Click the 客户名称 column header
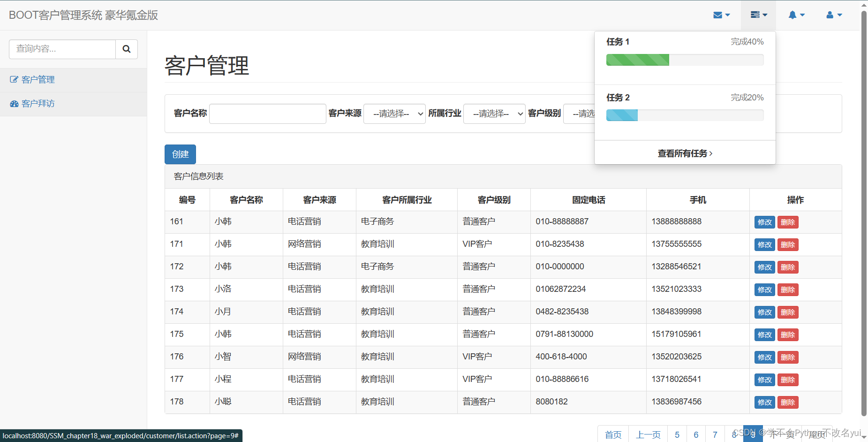Screen dimensions: 868x442 click(x=247, y=200)
